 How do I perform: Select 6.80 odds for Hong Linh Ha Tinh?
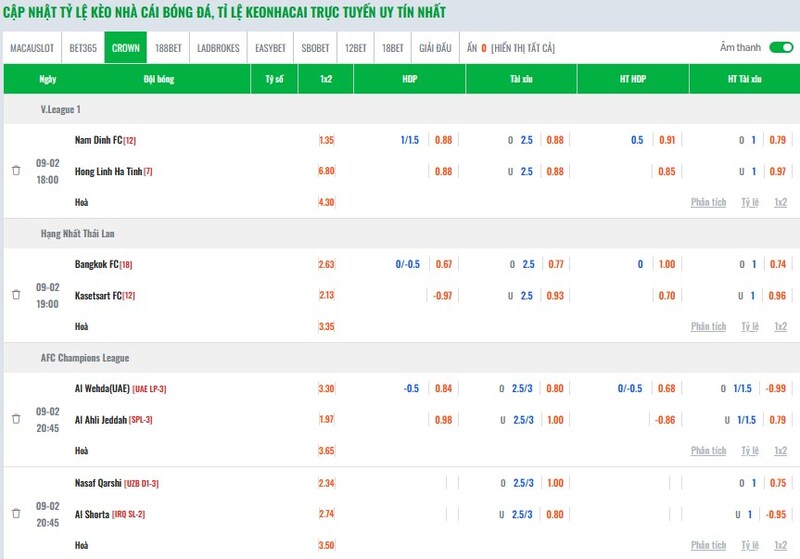pyautogui.click(x=326, y=171)
